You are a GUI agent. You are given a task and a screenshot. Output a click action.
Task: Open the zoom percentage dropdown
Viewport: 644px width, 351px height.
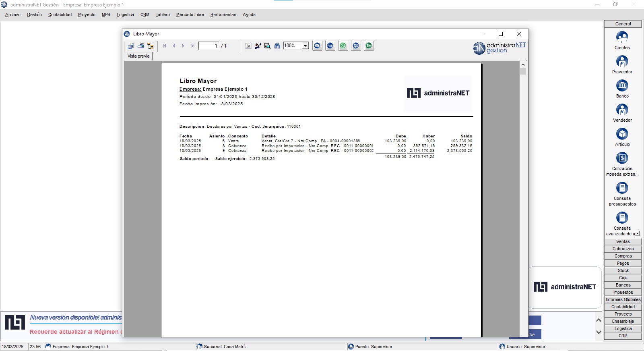pos(305,46)
